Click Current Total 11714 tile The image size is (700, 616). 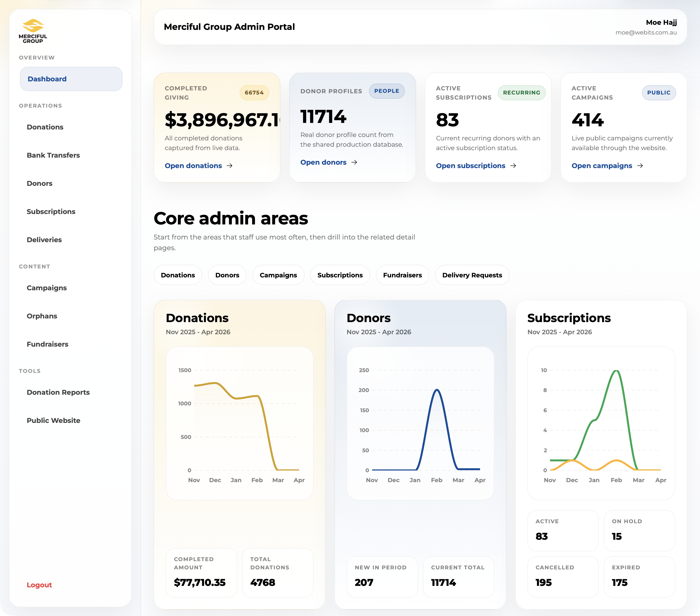click(x=458, y=577)
